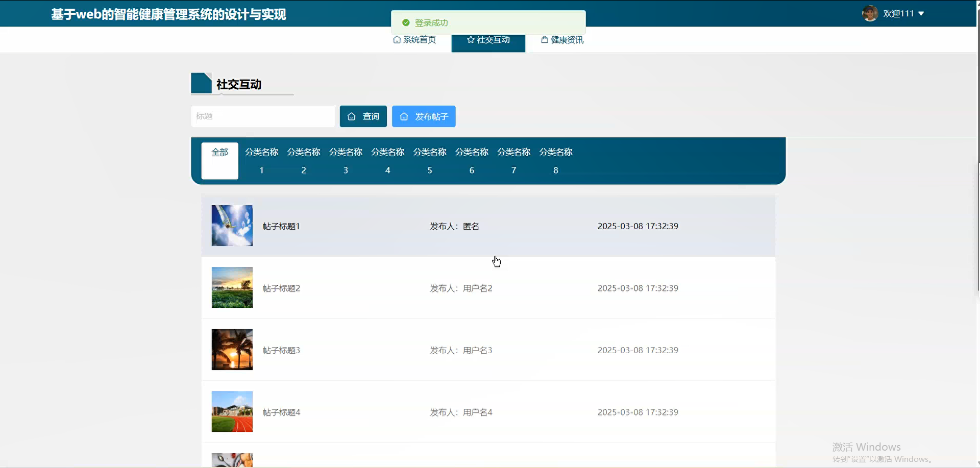
Task: Click the page header icon beside 社交互动 title
Action: pyautogui.click(x=201, y=83)
